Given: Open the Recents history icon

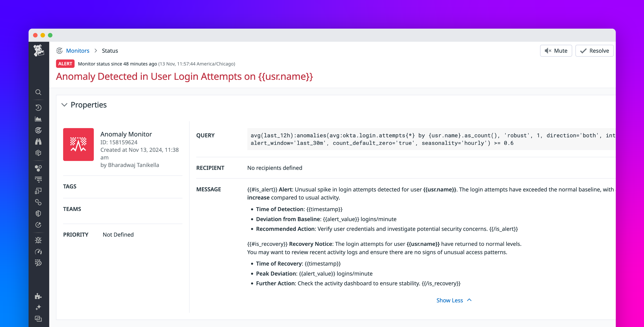Looking at the screenshot, I should click(38, 107).
